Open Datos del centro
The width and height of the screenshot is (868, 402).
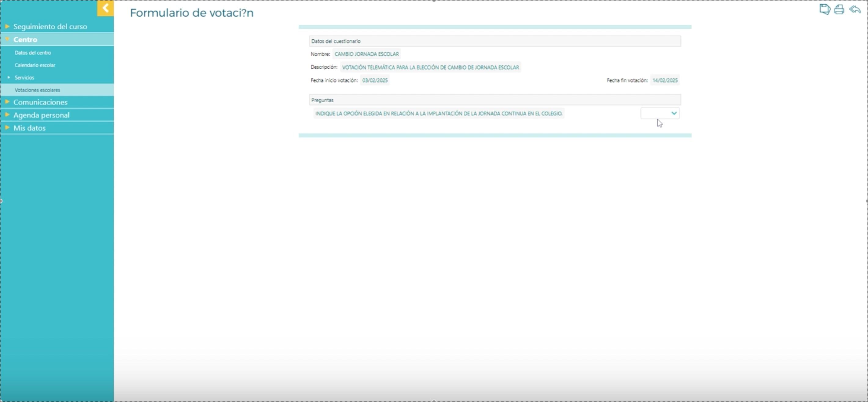point(33,53)
